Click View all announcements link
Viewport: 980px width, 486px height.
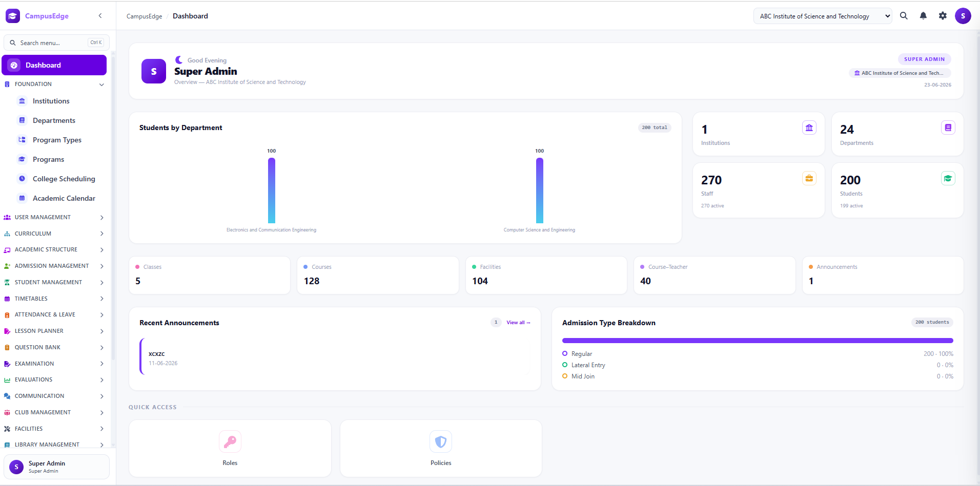518,323
